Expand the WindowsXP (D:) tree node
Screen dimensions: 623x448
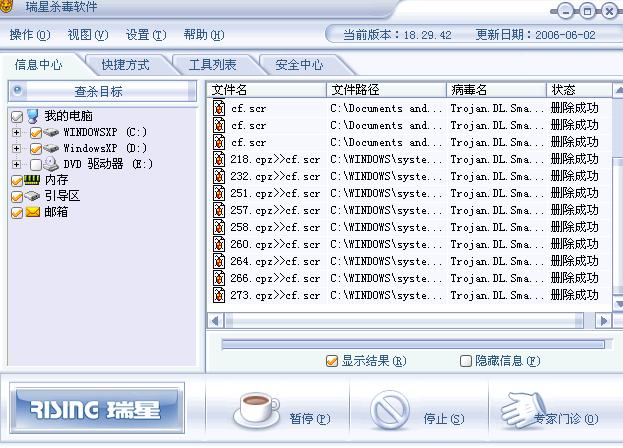16,149
